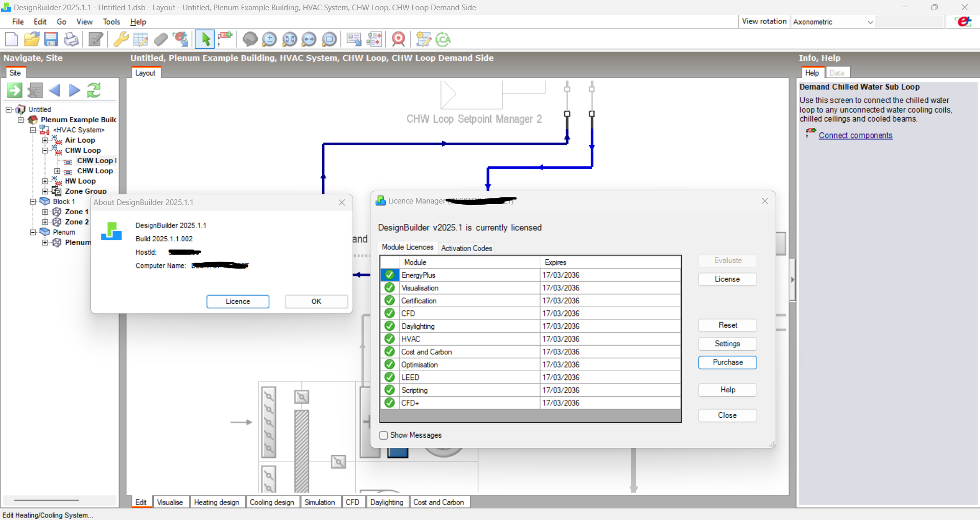Click the fit view magnifier icon

click(x=289, y=39)
